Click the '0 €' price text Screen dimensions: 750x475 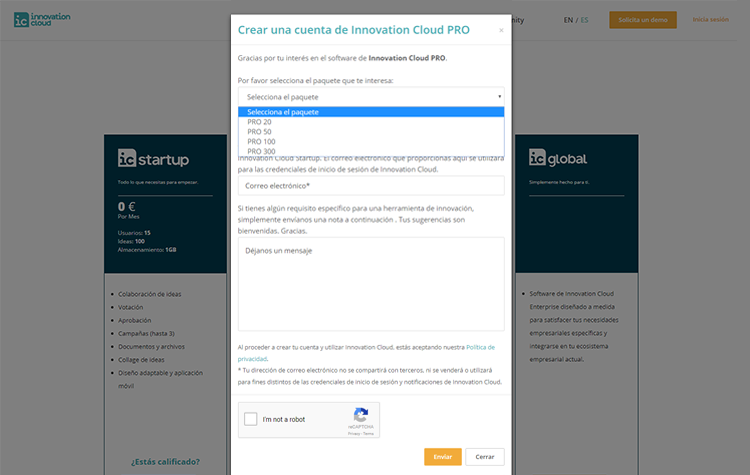coord(127,207)
